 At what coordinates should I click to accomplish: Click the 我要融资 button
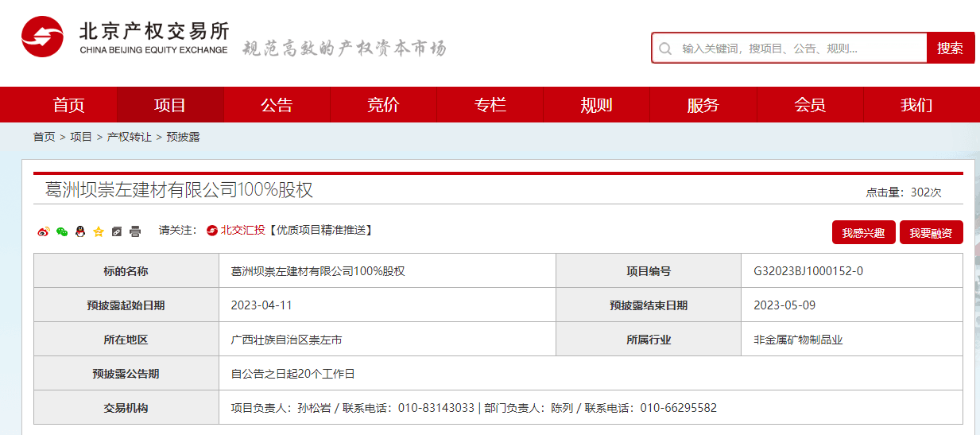[931, 233]
